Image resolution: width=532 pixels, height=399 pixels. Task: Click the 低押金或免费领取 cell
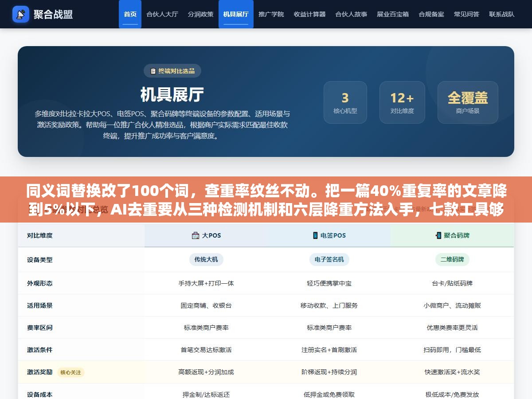click(329, 394)
